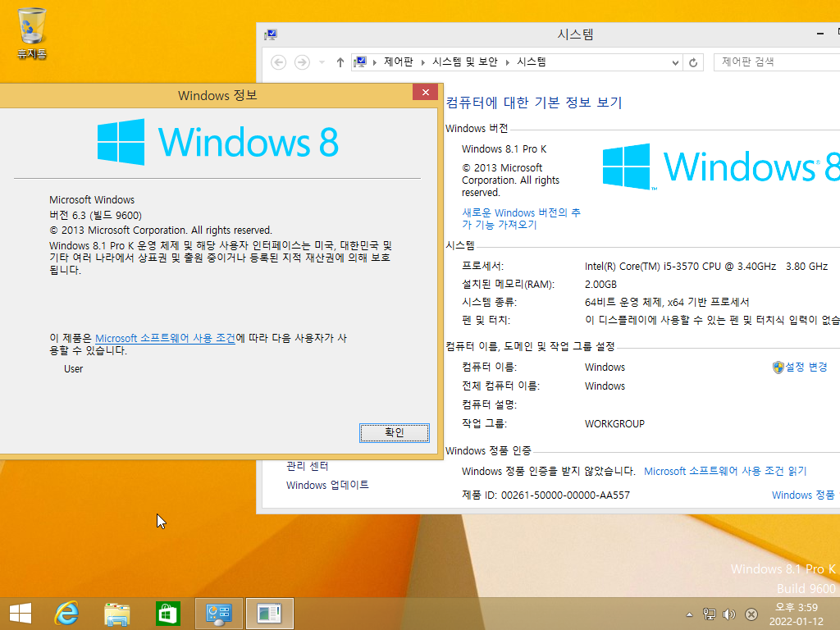Go up one level in 시스템 window

pos(340,62)
